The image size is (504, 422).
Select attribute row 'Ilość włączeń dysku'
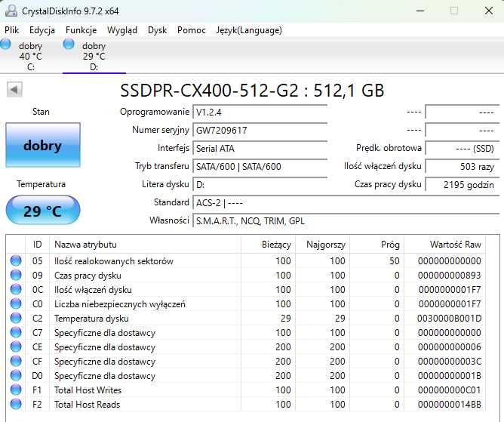tap(245, 289)
